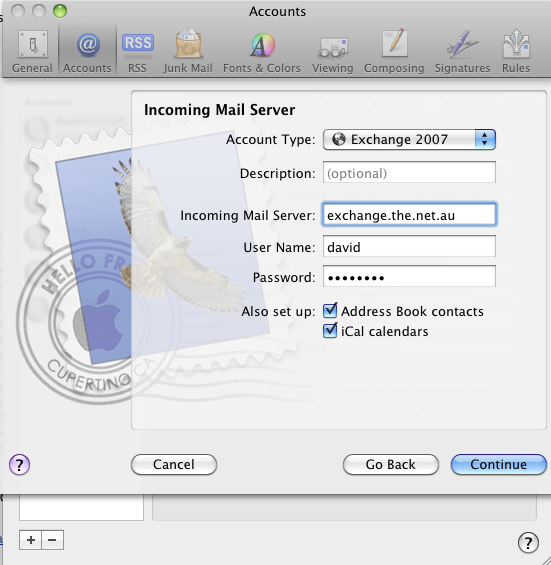Click the Incoming Mail Server field
Image resolution: width=551 pixels, height=565 pixels.
click(409, 215)
